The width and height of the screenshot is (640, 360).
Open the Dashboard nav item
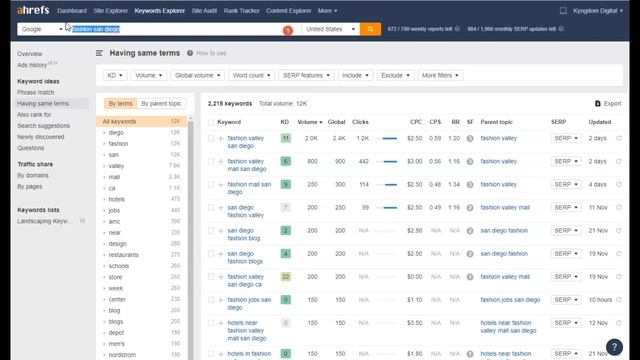click(x=72, y=11)
